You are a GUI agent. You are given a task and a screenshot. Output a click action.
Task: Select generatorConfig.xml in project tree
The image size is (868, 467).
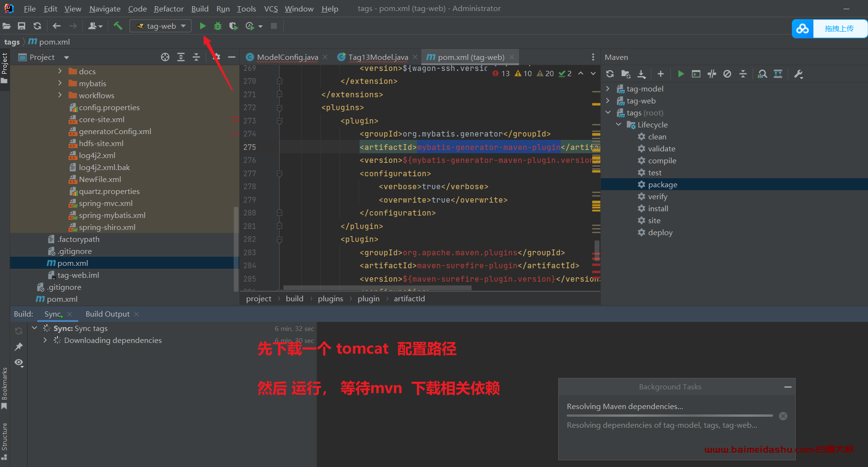point(115,131)
